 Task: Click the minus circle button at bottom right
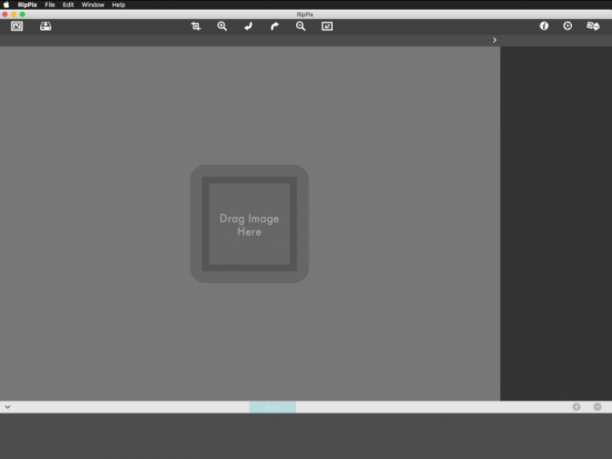tap(597, 407)
